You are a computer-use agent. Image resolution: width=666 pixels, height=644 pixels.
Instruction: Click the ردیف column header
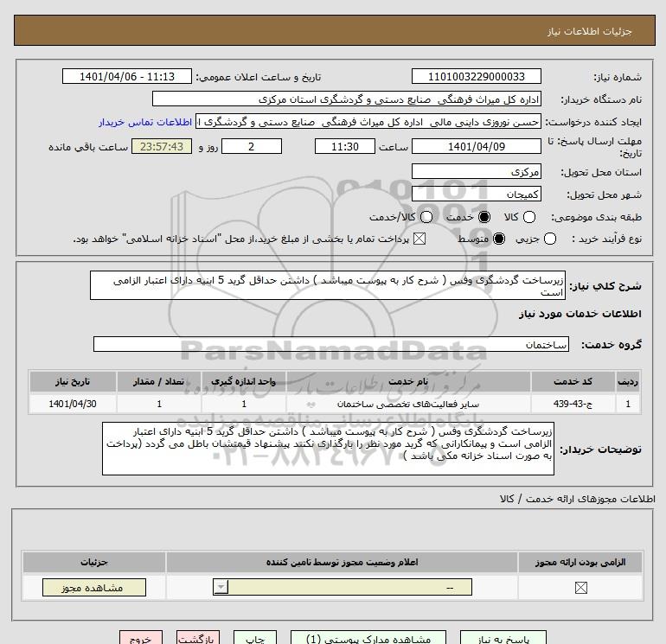pos(628,381)
